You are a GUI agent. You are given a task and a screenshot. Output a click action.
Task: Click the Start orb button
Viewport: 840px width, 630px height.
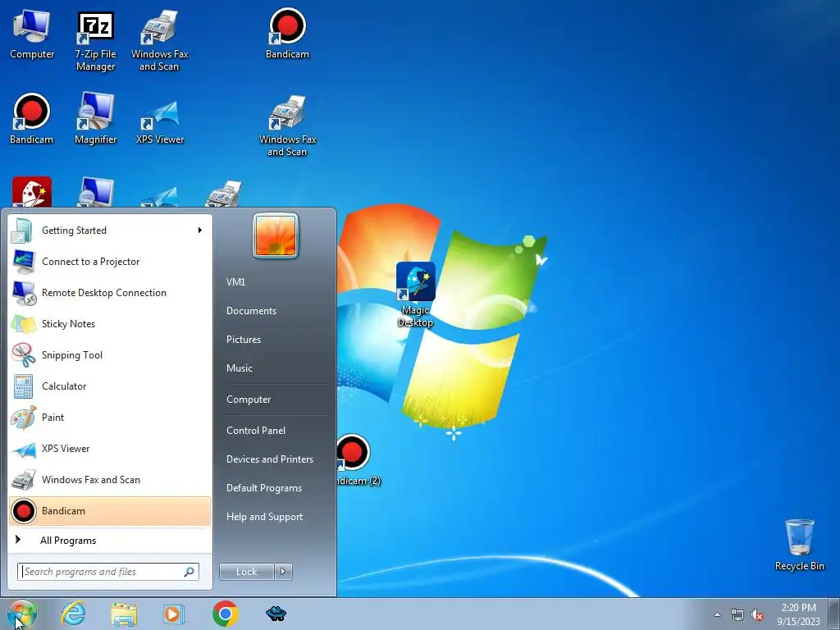pos(22,614)
